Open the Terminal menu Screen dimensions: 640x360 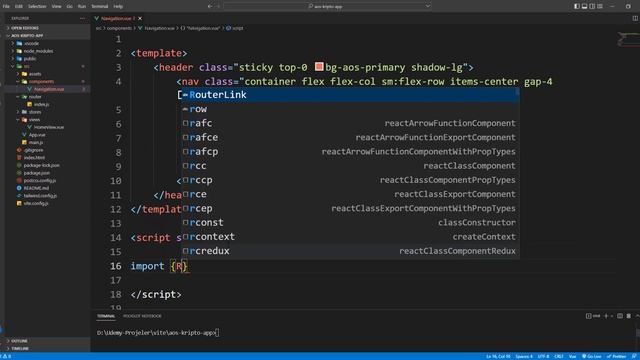click(100, 7)
